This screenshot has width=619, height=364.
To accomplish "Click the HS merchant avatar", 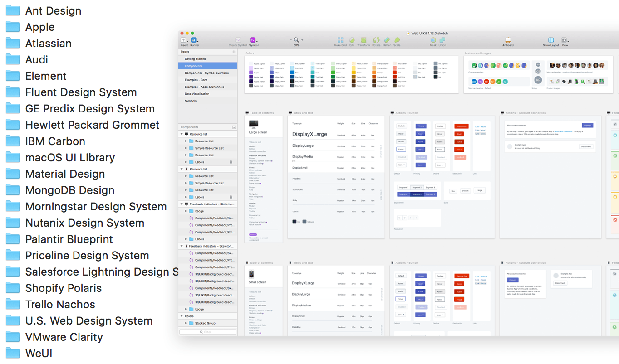I will pos(480,82).
